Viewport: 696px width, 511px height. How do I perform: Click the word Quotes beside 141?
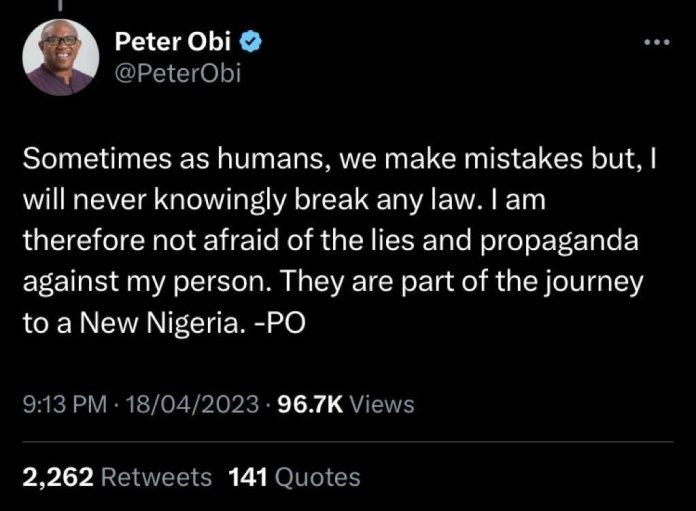316,477
